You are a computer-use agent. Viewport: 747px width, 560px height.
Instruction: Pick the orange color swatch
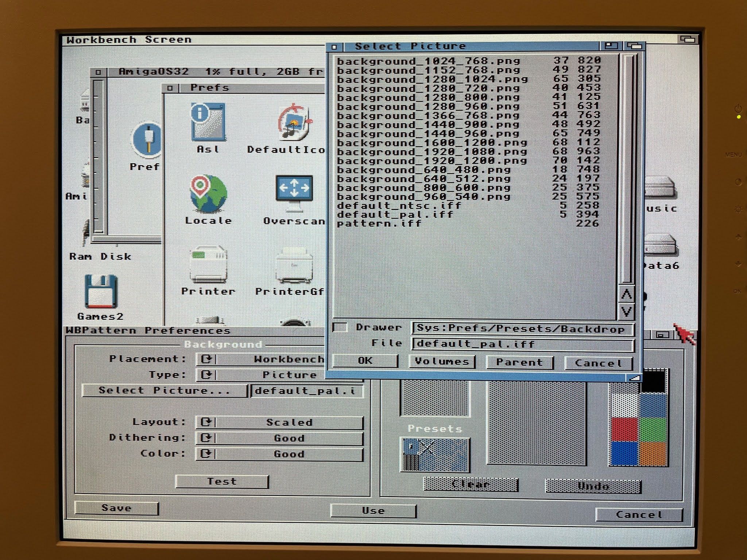[x=653, y=453]
